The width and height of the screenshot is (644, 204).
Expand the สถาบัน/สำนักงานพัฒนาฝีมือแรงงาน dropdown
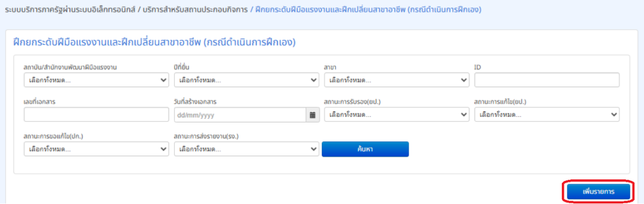[x=96, y=80]
